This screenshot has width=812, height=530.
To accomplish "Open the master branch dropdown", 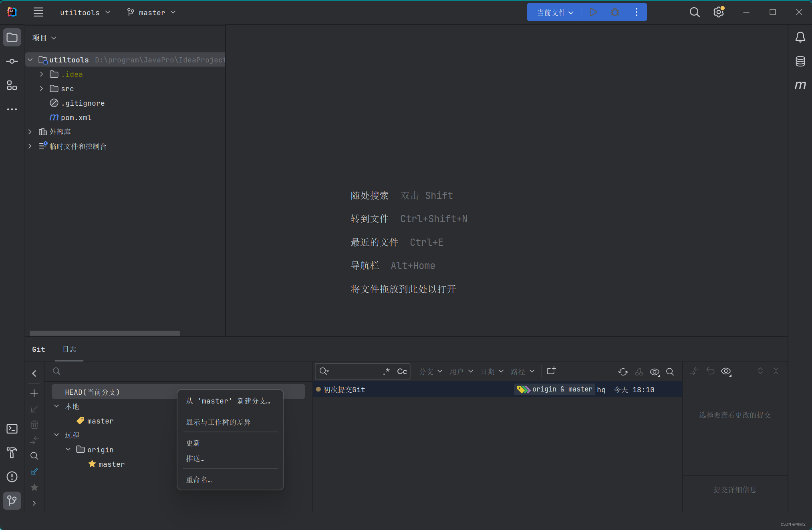I will [x=151, y=12].
